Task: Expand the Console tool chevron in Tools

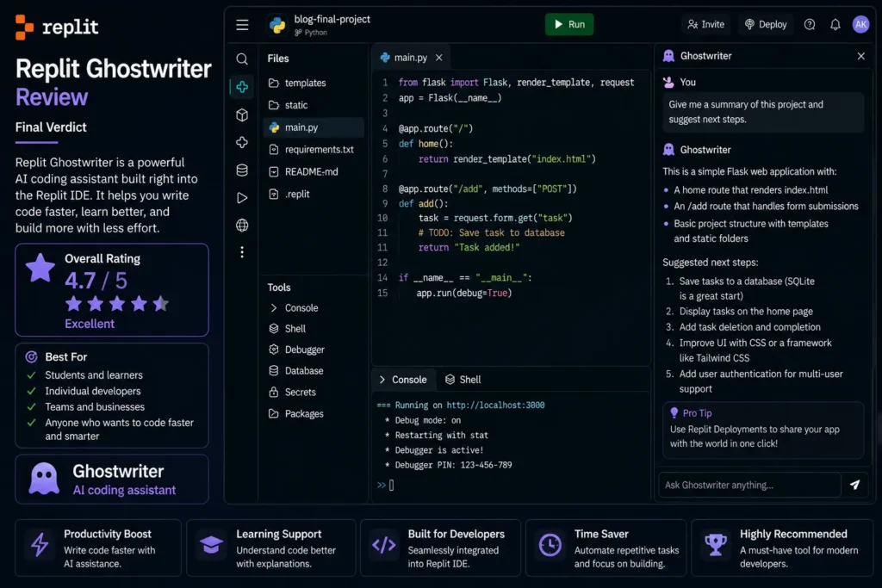Action: (273, 308)
